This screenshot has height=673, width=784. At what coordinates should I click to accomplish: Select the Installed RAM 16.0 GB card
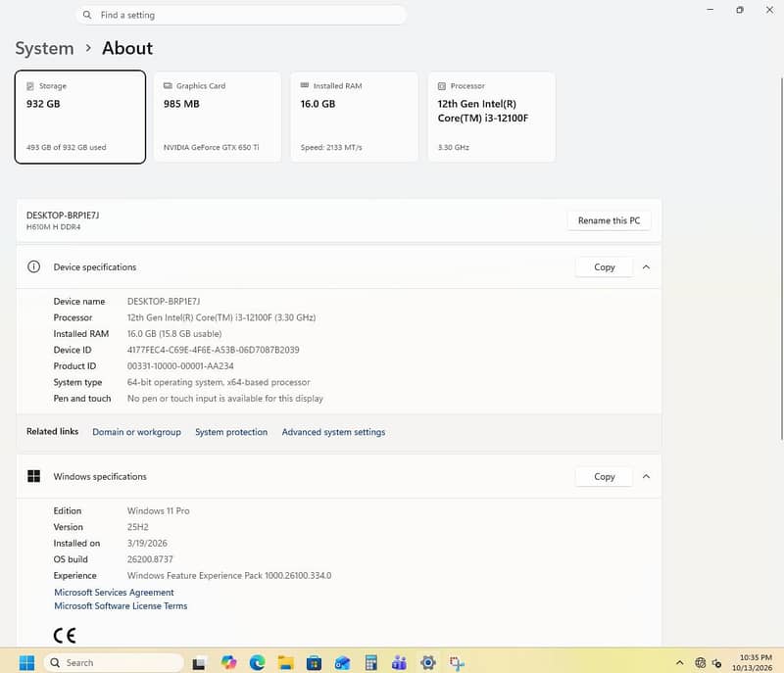pyautogui.click(x=354, y=117)
